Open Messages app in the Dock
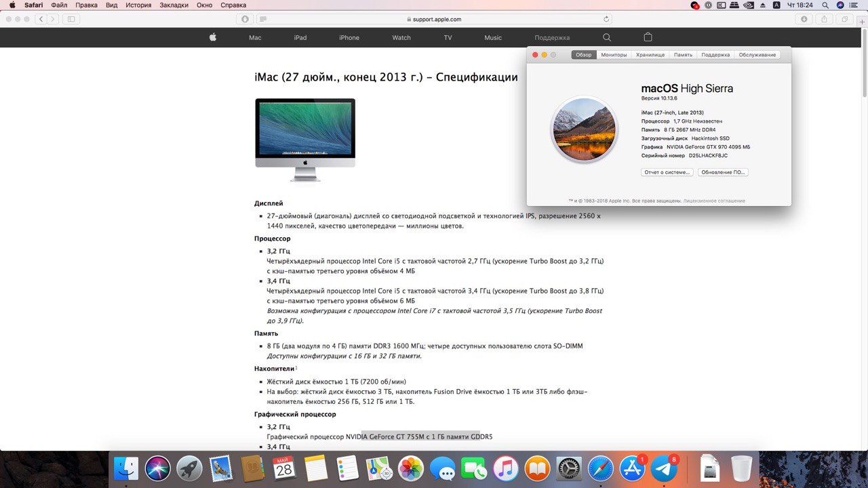 [x=442, y=468]
